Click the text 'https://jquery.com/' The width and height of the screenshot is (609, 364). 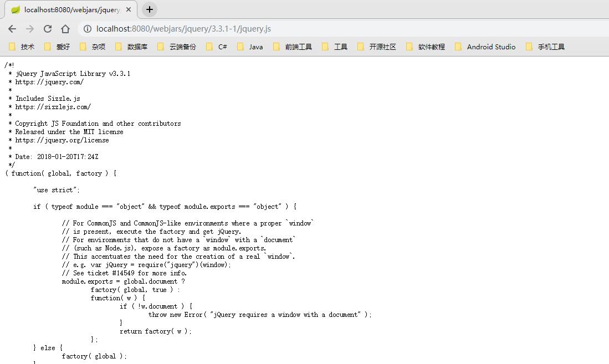tap(49, 82)
